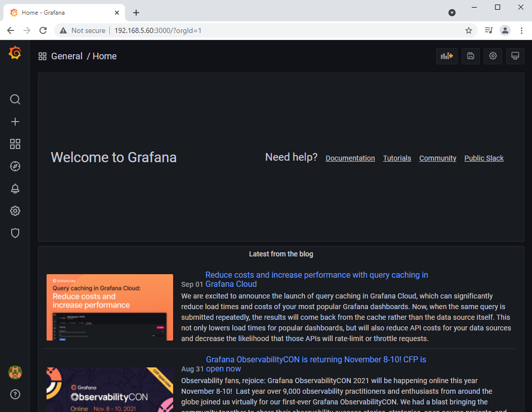The height and width of the screenshot is (412, 532).
Task: Click the Home breadcrumb title
Action: 104,56
